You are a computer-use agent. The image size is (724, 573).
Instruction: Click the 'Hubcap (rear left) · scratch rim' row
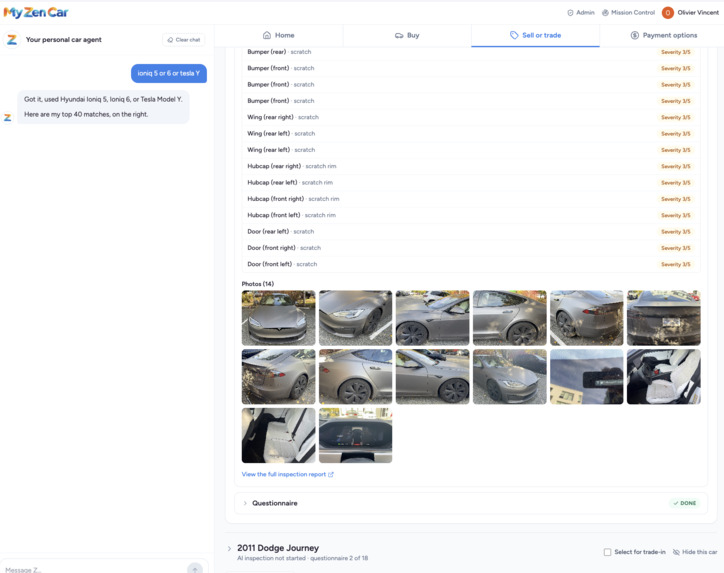click(471, 182)
